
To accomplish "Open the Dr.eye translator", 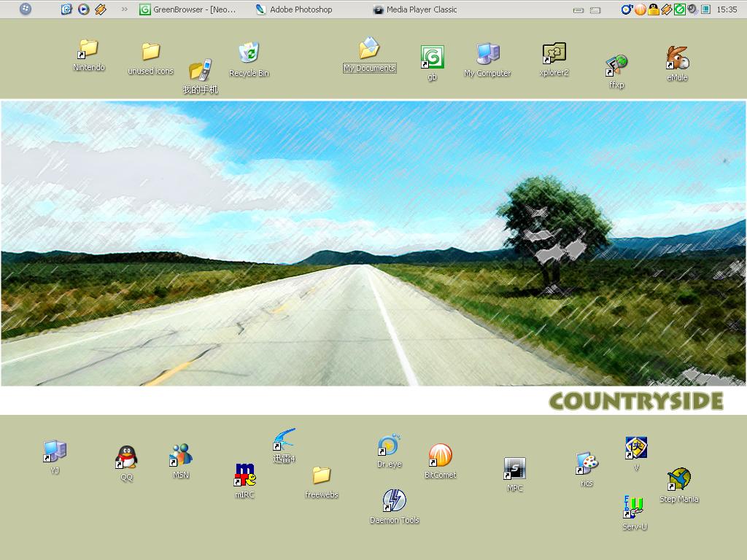I will point(388,445).
